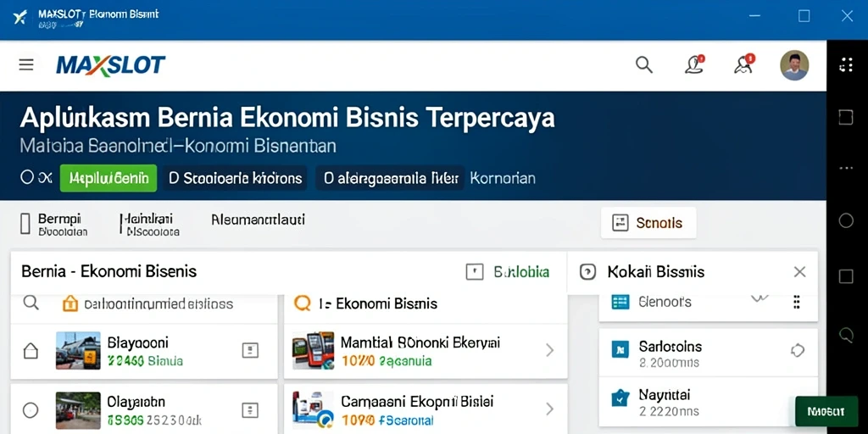
Task: Click the green chat icon in right sidebar
Action: click(x=846, y=334)
